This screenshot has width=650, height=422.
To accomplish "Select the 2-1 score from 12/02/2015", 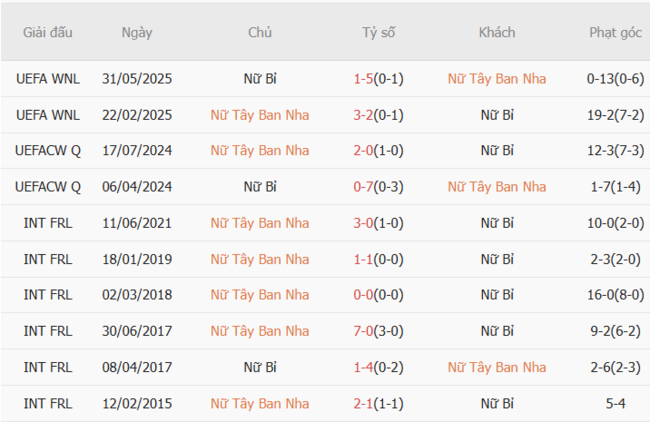I will (x=365, y=403).
